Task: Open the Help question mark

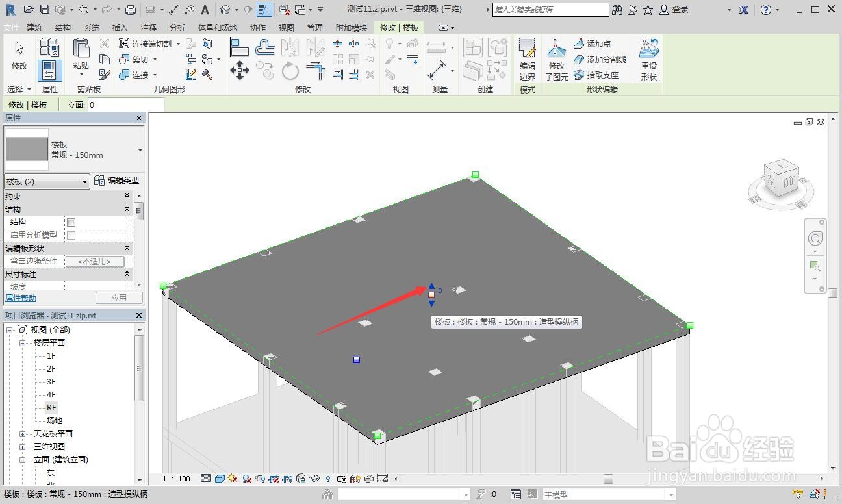Action: 766,10
